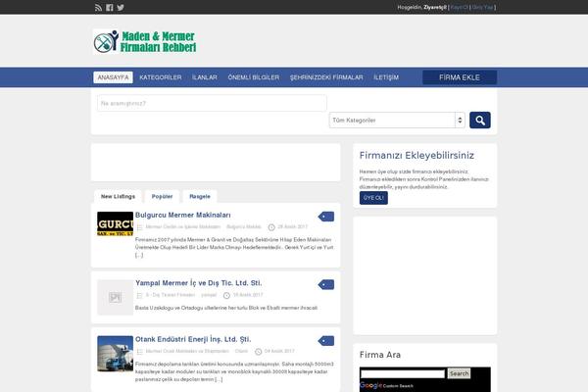Open the Tüm Kategoriler dropdown
This screenshot has height=392, width=588.
coord(397,120)
